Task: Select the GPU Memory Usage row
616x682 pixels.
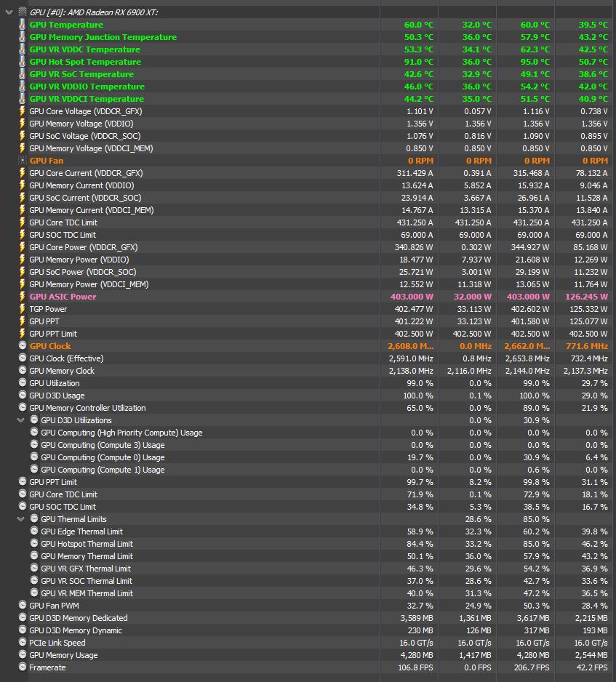Action: (x=63, y=655)
